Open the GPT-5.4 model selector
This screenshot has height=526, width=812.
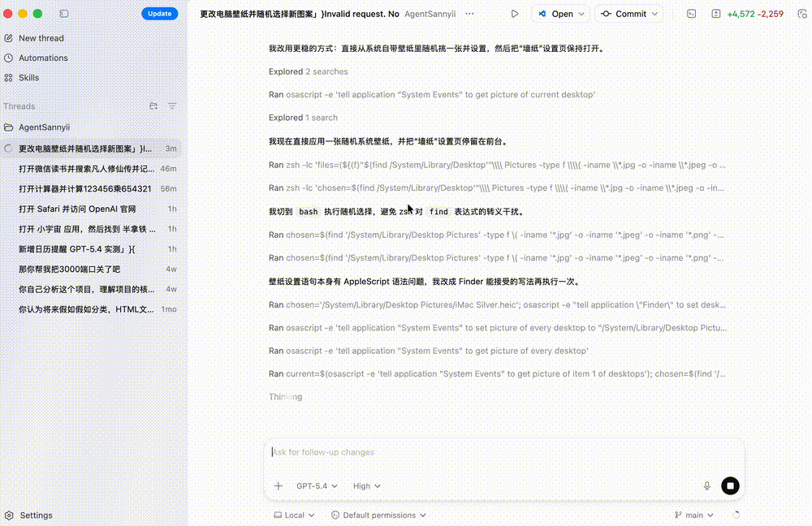coord(316,485)
